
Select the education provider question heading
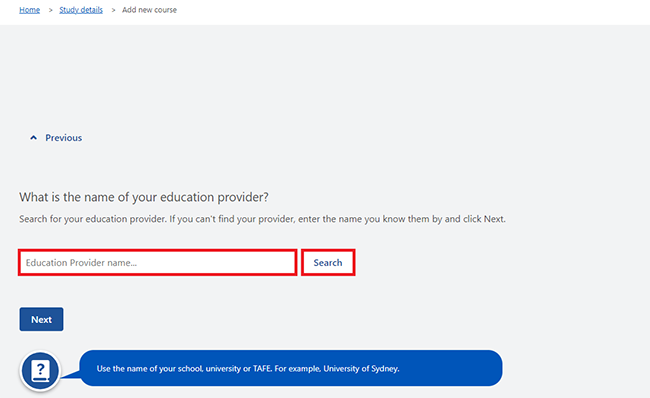144,197
